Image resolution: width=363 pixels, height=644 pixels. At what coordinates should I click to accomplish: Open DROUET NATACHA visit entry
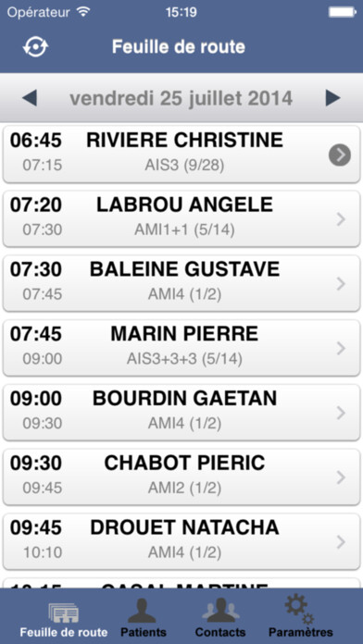(x=181, y=541)
